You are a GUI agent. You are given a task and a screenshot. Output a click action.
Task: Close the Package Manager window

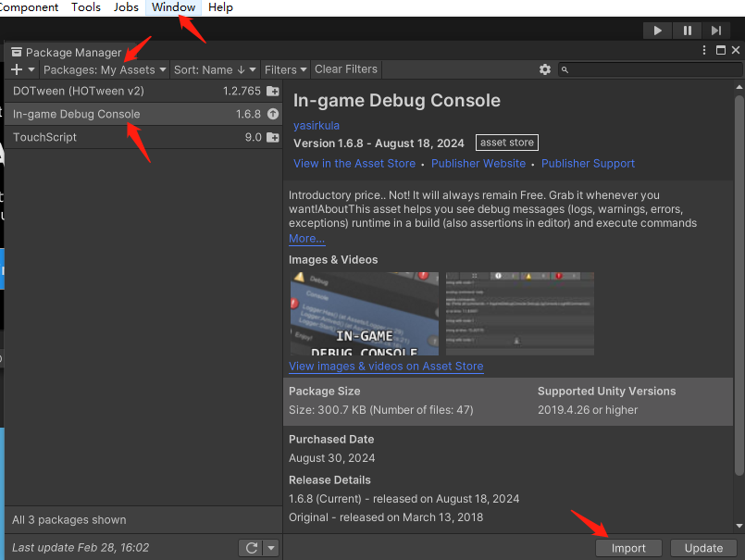pos(736,50)
